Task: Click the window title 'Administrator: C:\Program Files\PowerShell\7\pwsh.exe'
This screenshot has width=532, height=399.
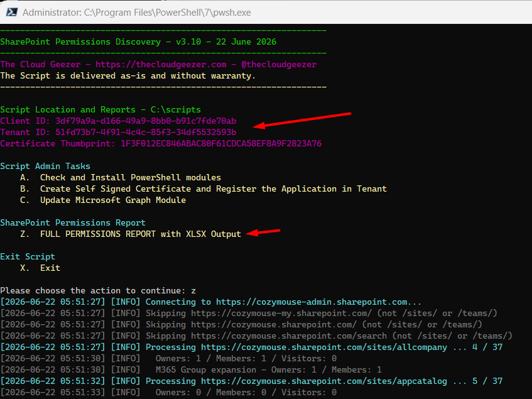Action: coord(137,13)
